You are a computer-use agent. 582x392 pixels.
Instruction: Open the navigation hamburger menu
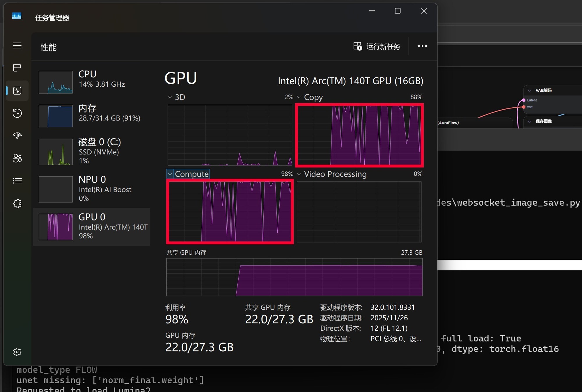pos(17,46)
